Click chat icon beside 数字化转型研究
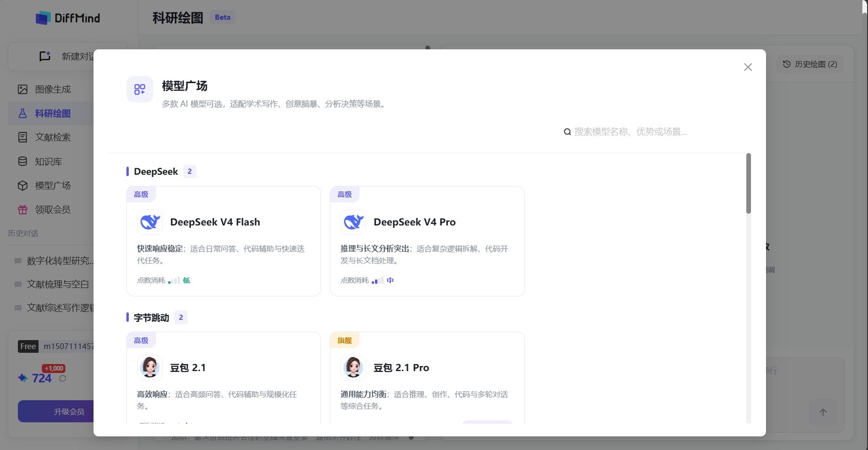The width and height of the screenshot is (868, 450). [x=18, y=261]
